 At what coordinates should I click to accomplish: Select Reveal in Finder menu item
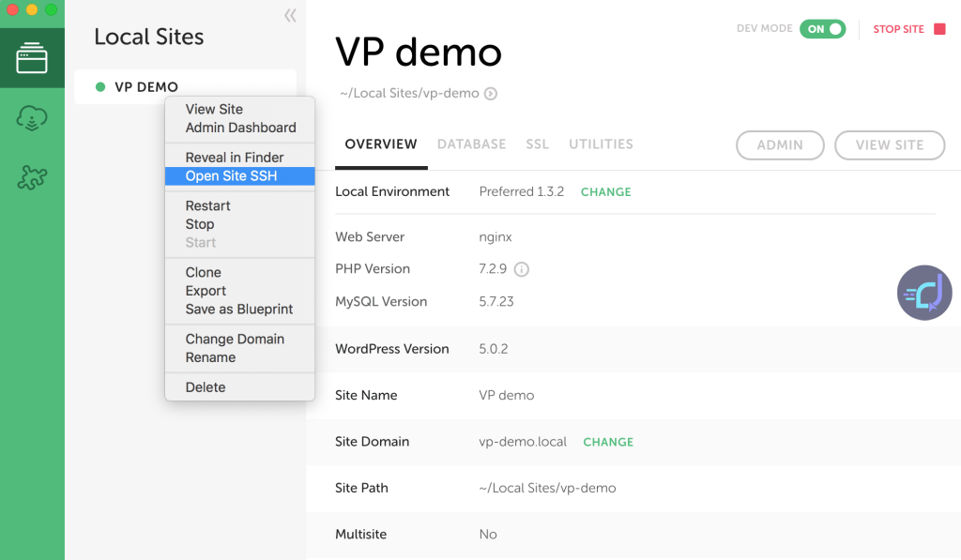234,158
